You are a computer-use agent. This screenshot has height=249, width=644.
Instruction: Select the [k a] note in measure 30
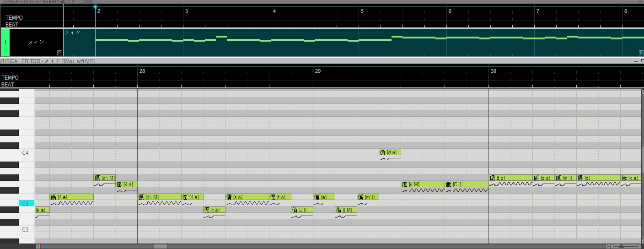coord(630,178)
